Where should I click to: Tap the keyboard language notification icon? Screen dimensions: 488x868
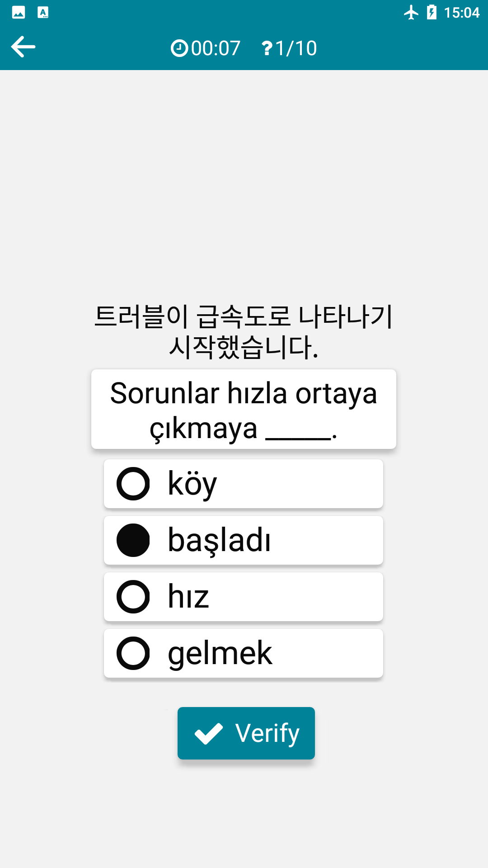click(x=43, y=12)
